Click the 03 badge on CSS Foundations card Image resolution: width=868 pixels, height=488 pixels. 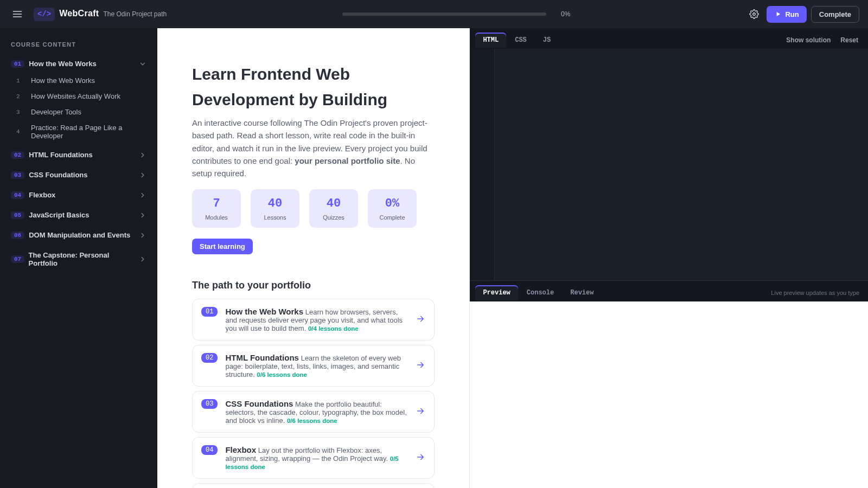coord(209,404)
